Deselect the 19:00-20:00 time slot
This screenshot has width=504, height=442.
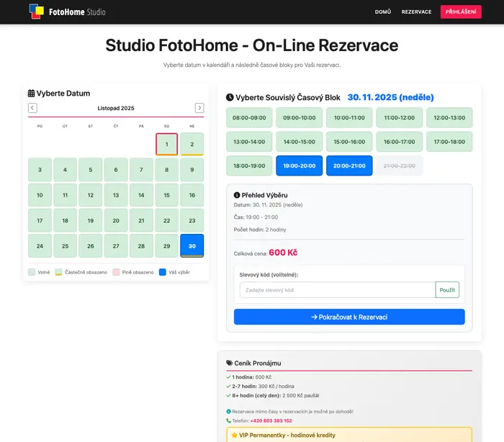coord(300,166)
